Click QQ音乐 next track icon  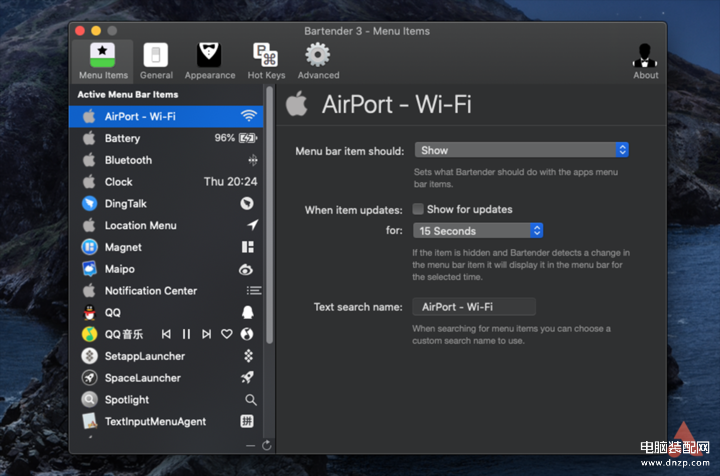(x=207, y=334)
